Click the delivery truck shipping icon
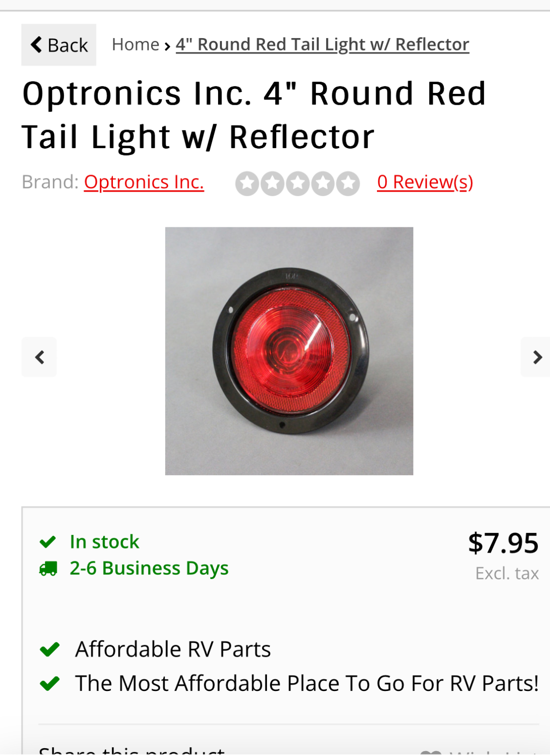 tap(48, 568)
